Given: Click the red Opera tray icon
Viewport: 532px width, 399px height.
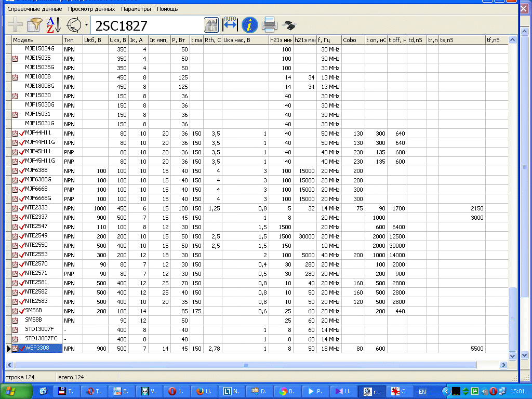Looking at the screenshot, I should click(494, 392).
